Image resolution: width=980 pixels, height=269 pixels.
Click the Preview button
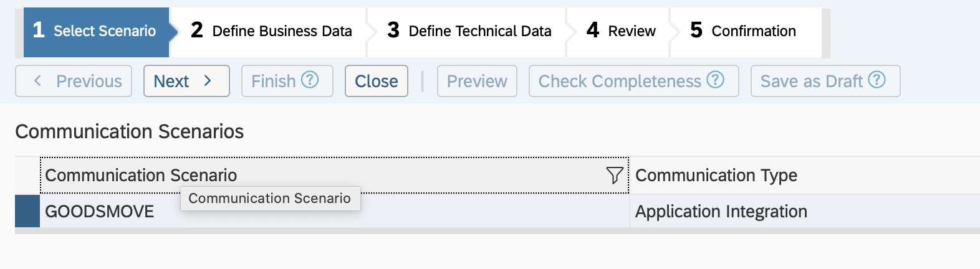coord(477,81)
